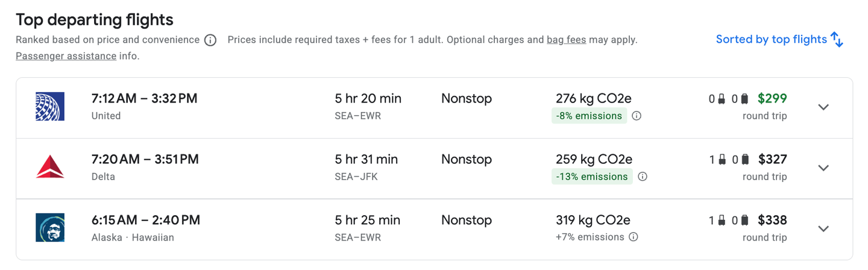
Task: Expand the Delta flight details
Action: point(823,168)
